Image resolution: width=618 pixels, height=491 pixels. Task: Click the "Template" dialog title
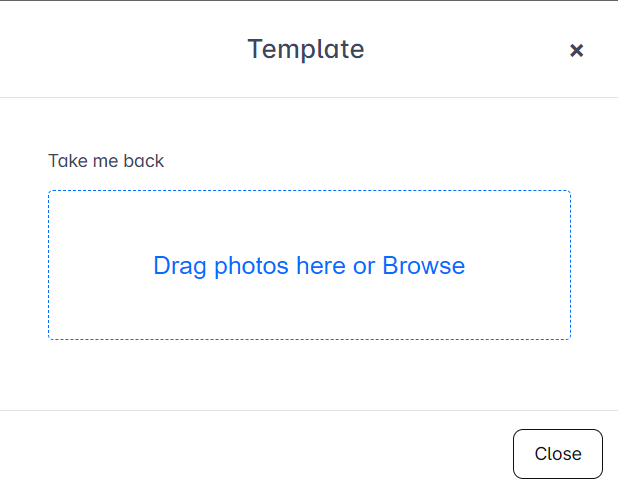pyautogui.click(x=306, y=48)
